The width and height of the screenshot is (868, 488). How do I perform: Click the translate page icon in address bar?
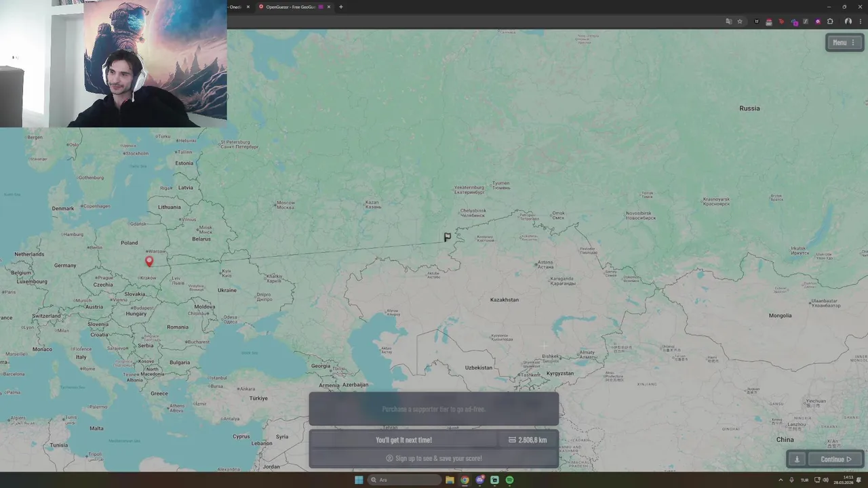point(729,22)
